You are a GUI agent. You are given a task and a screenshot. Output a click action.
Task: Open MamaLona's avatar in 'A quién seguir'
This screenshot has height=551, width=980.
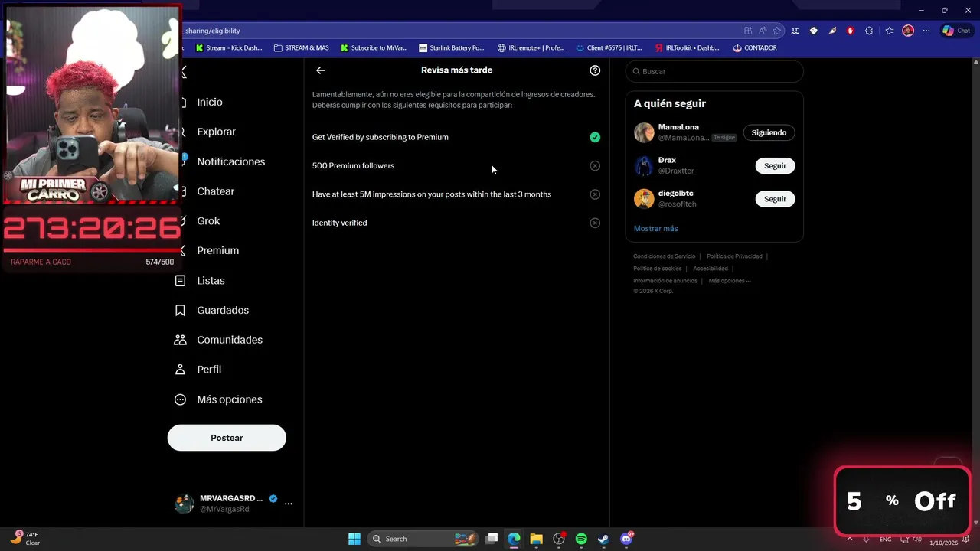[644, 132]
